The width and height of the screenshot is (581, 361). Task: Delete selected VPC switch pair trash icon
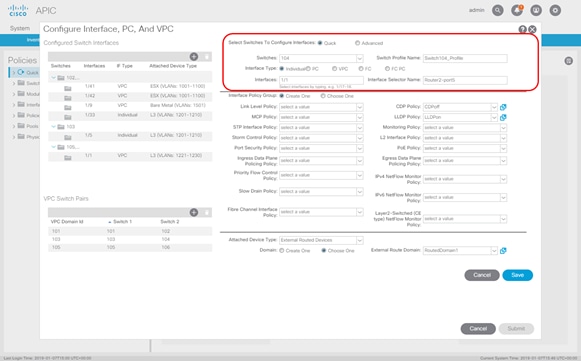pyautogui.click(x=207, y=212)
